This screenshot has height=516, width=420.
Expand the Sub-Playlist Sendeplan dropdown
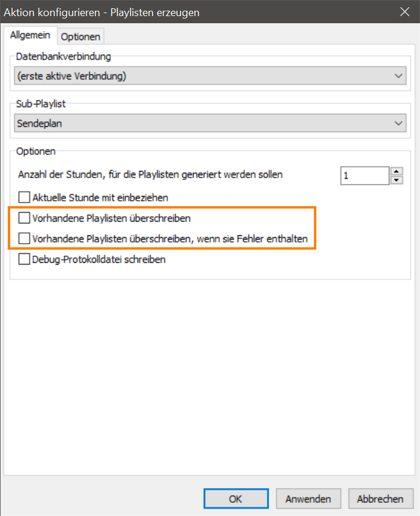pos(209,123)
